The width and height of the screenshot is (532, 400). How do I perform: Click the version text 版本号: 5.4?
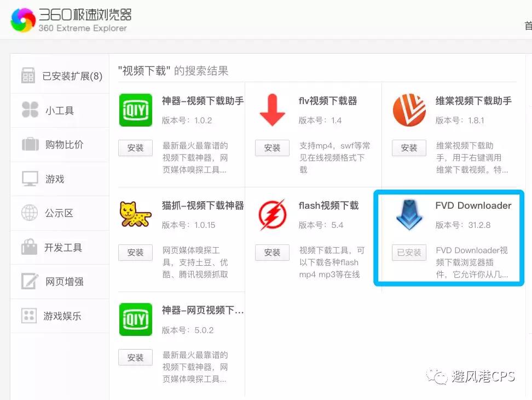[x=321, y=225]
